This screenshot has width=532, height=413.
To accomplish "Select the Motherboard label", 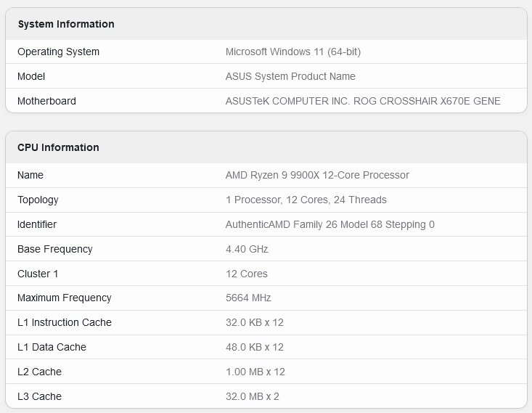I will [x=46, y=101].
